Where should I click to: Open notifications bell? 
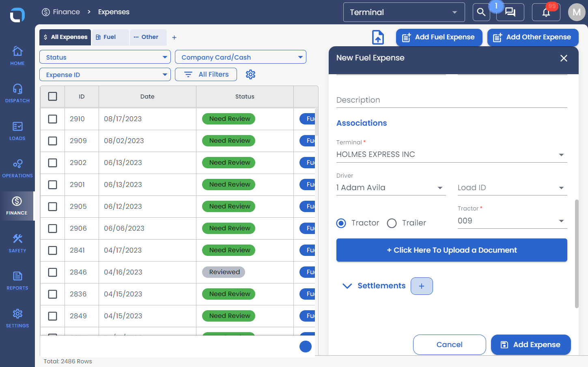pyautogui.click(x=546, y=12)
